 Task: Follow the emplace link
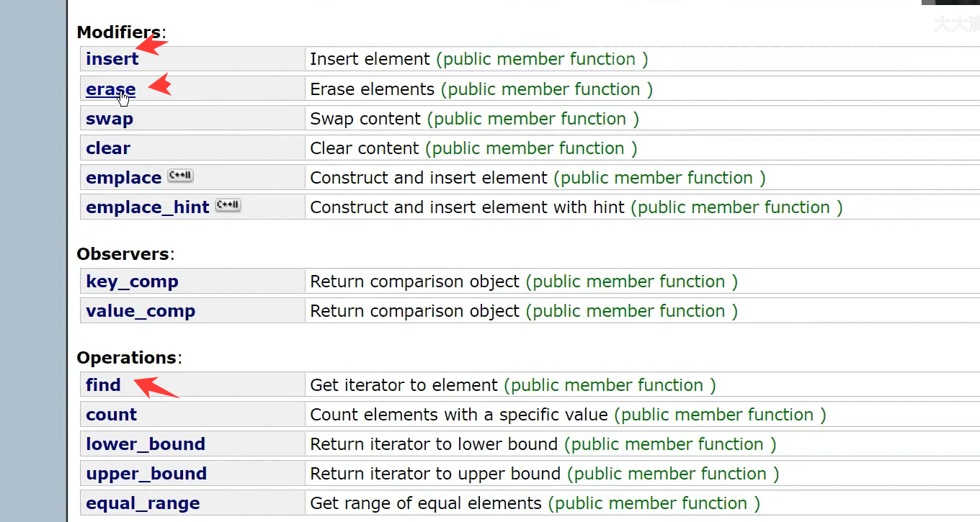pos(123,178)
